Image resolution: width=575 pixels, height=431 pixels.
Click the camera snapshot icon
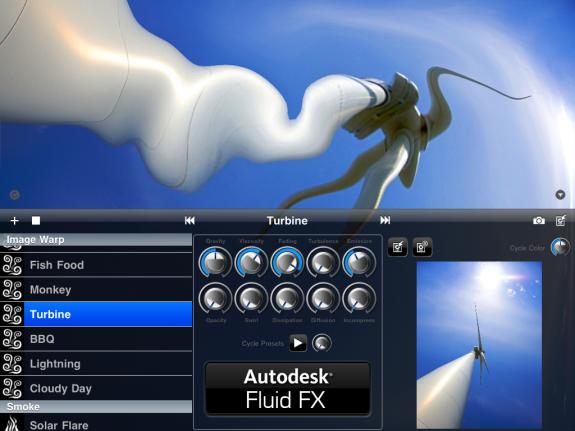539,220
